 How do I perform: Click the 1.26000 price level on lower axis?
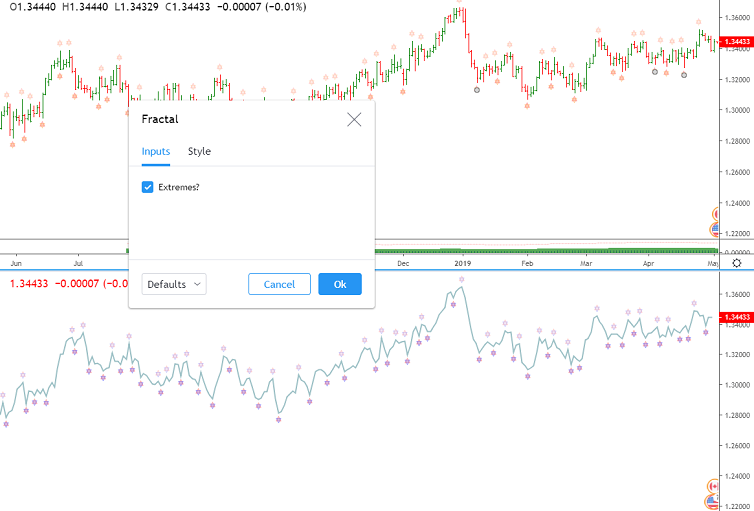(738, 446)
